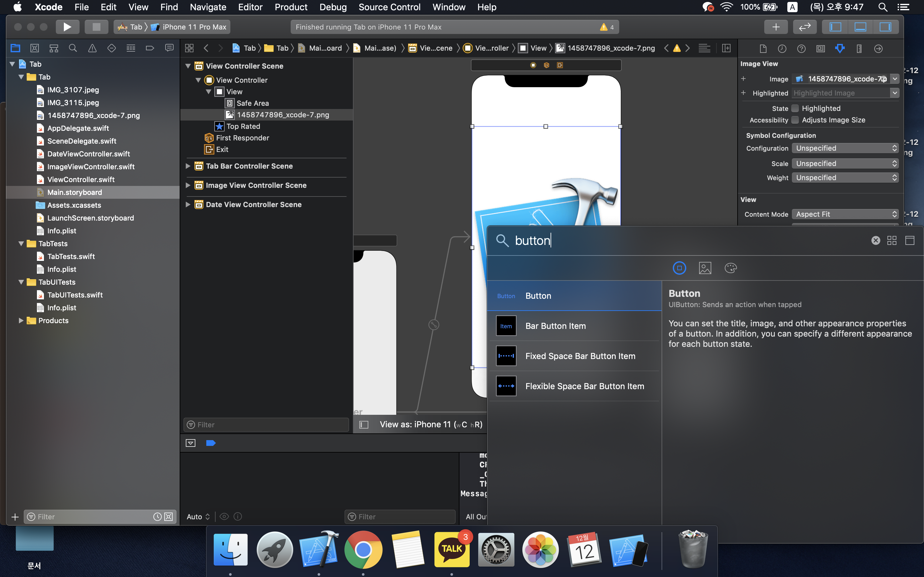Click the Stop button in toolbar
This screenshot has width=924, height=577.
click(x=96, y=27)
